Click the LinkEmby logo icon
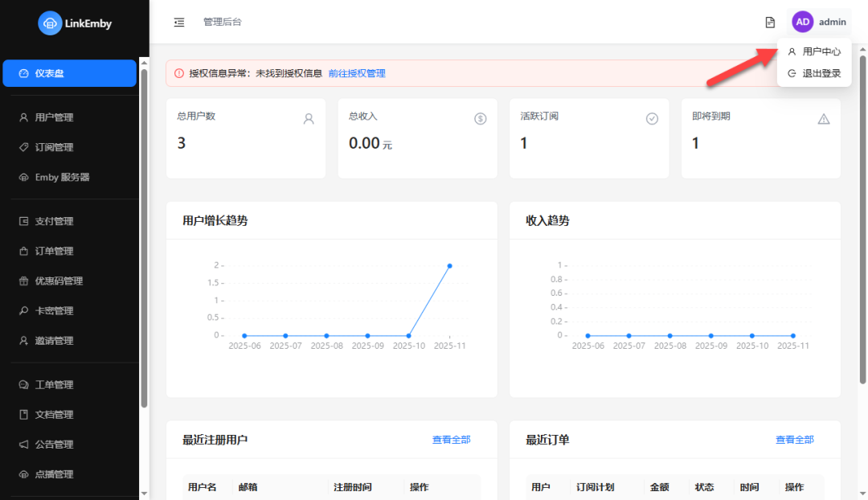This screenshot has height=500, width=868. tap(51, 23)
